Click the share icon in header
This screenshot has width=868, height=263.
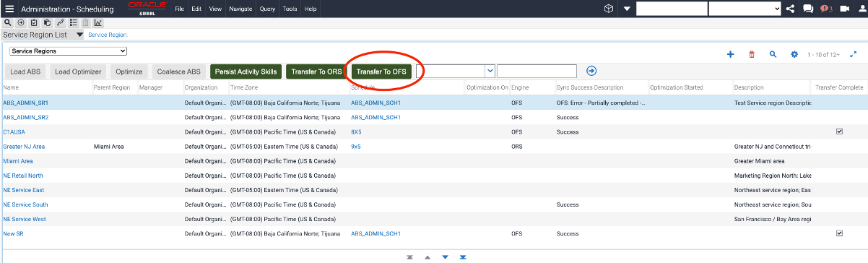[x=790, y=9]
